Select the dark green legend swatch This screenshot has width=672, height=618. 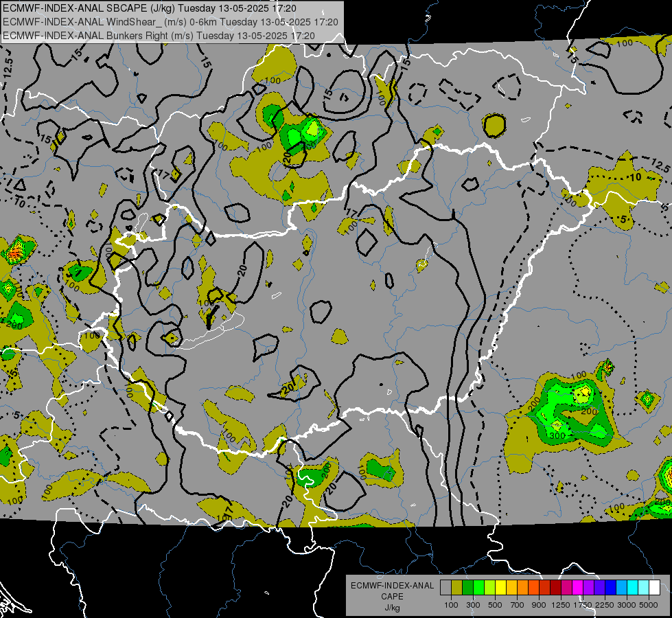point(467,588)
